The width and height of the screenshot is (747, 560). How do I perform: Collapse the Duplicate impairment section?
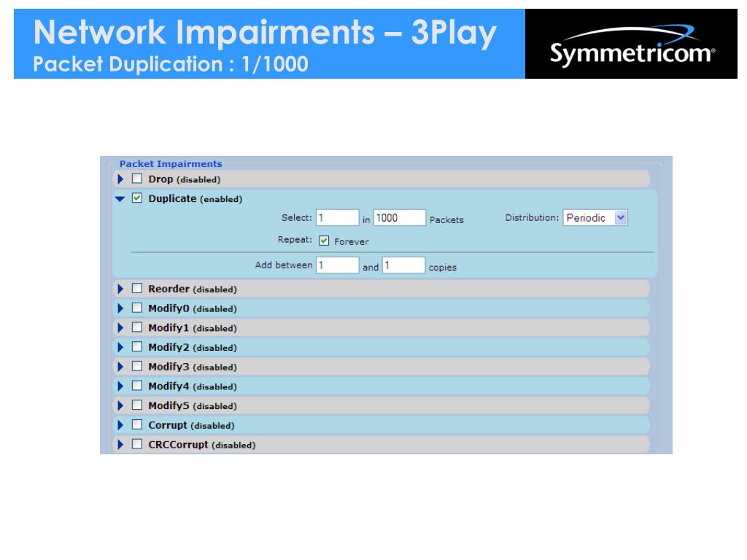click(x=120, y=198)
